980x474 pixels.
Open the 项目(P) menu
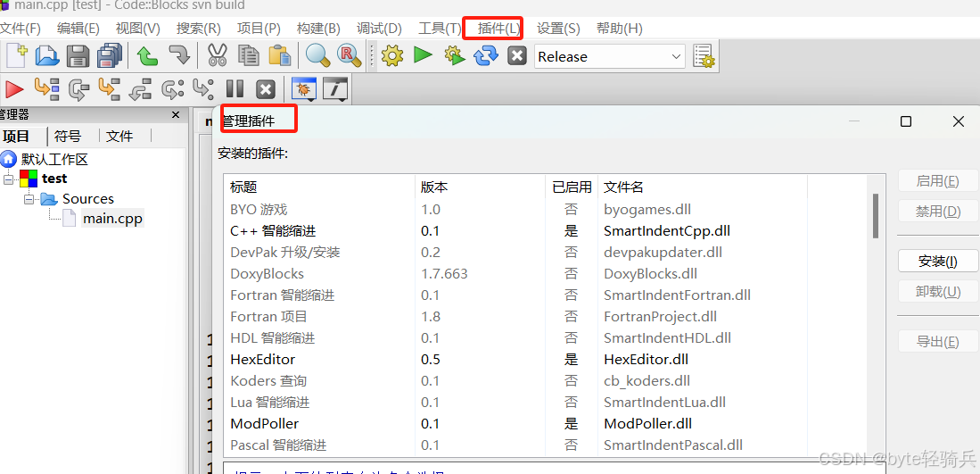[259, 29]
